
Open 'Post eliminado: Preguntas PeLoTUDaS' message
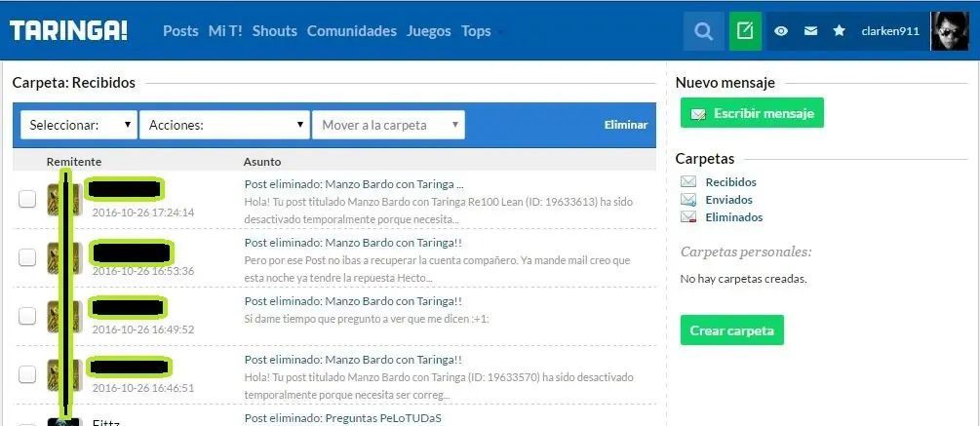click(342, 418)
